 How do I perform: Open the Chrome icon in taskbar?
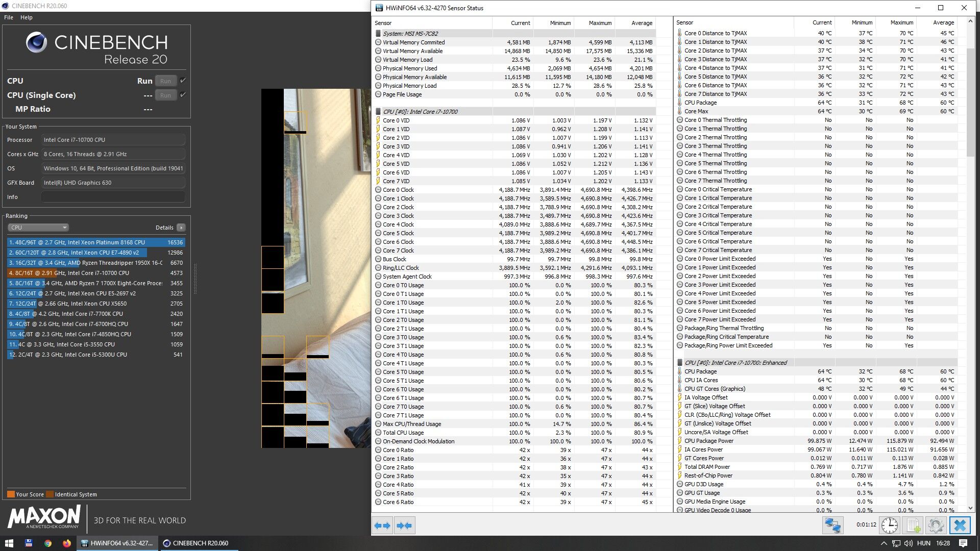(x=48, y=543)
